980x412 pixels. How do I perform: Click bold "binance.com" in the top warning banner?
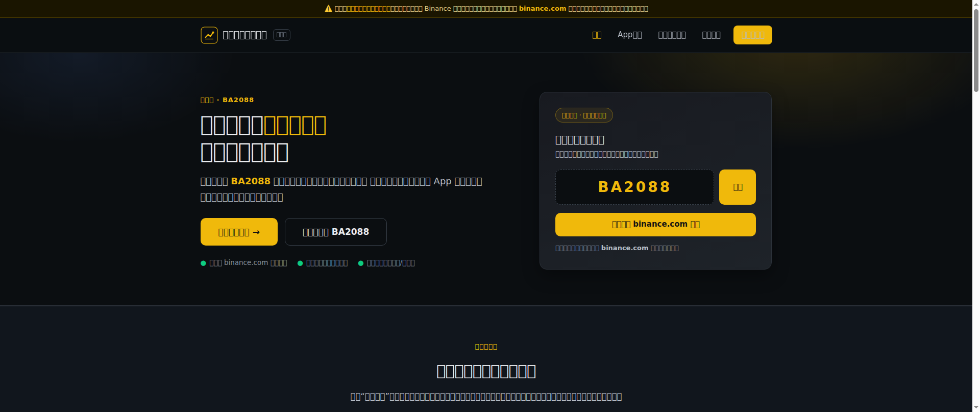point(543,9)
